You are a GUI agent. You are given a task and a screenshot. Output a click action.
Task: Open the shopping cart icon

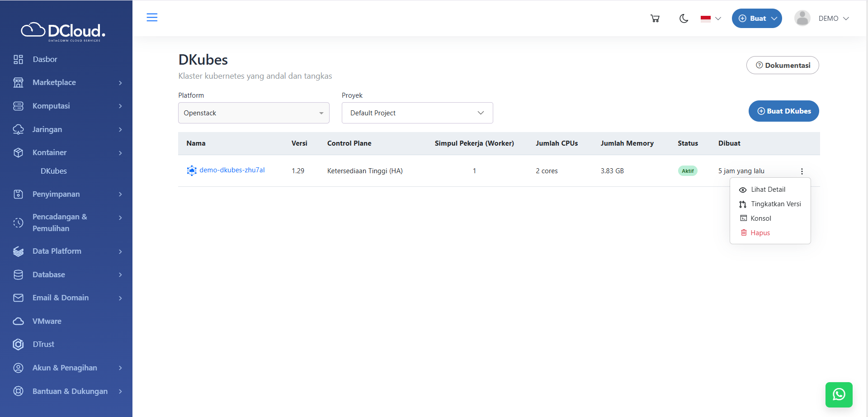[x=655, y=19]
